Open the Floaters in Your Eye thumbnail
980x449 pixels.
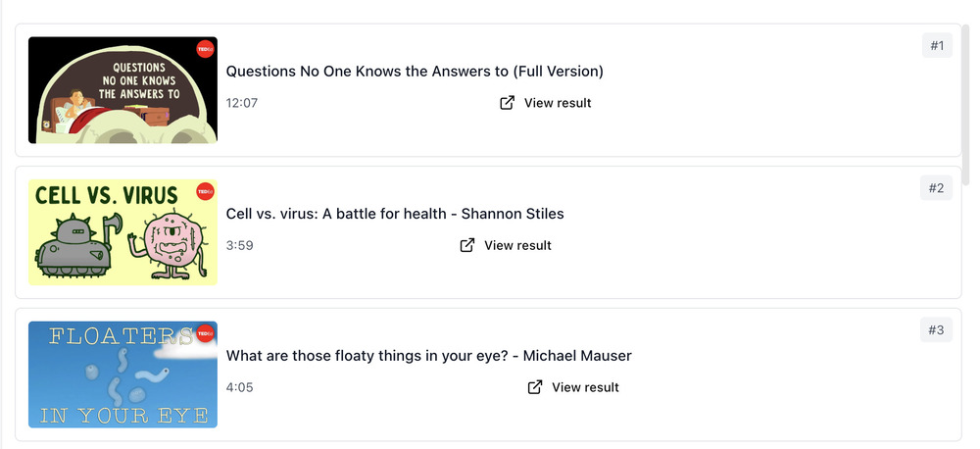pyautogui.click(x=122, y=374)
